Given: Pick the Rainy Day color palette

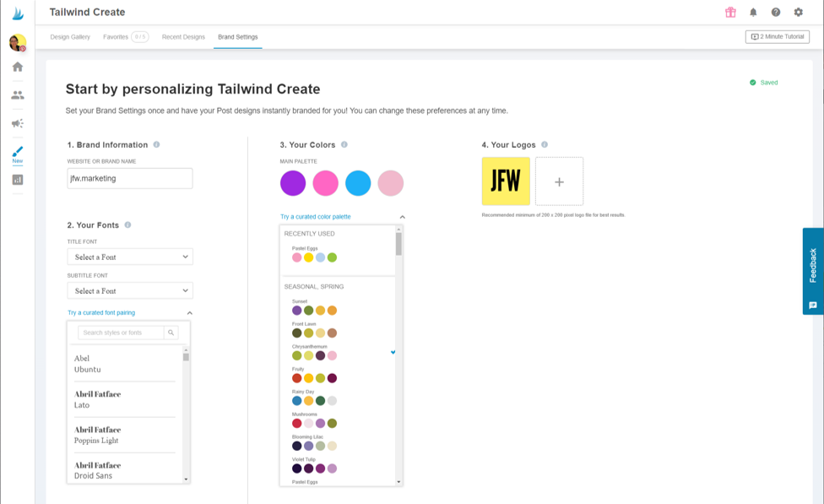Looking at the screenshot, I should (x=314, y=398).
